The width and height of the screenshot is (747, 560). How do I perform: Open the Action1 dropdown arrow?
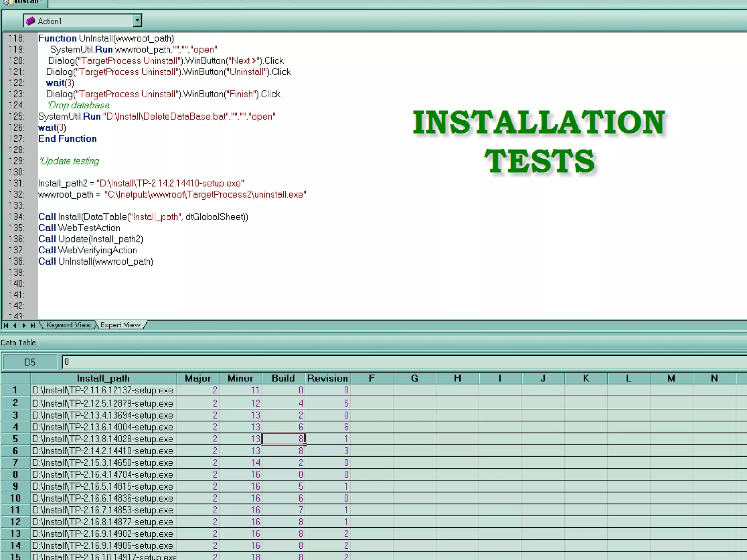tap(137, 21)
